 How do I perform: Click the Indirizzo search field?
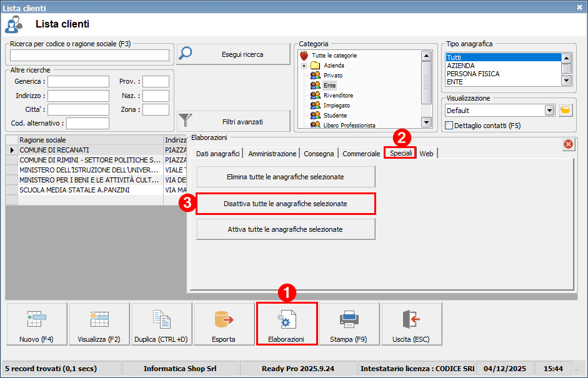(78, 96)
